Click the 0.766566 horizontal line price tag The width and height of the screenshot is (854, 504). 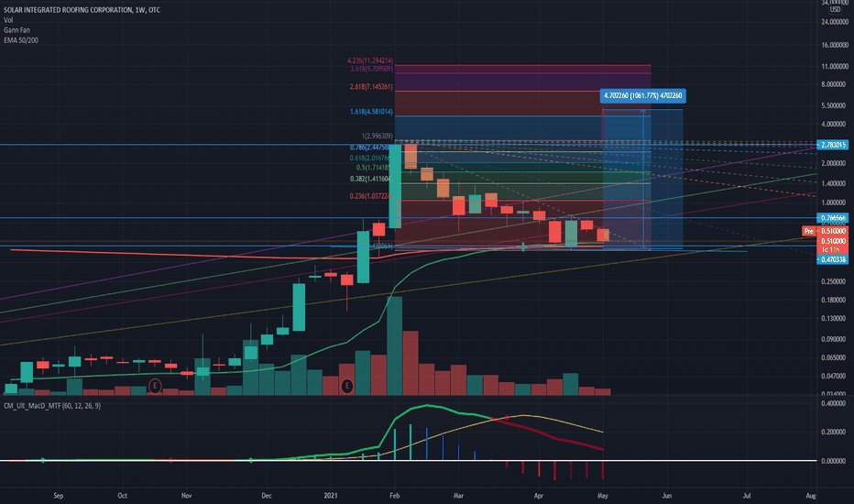[833, 218]
